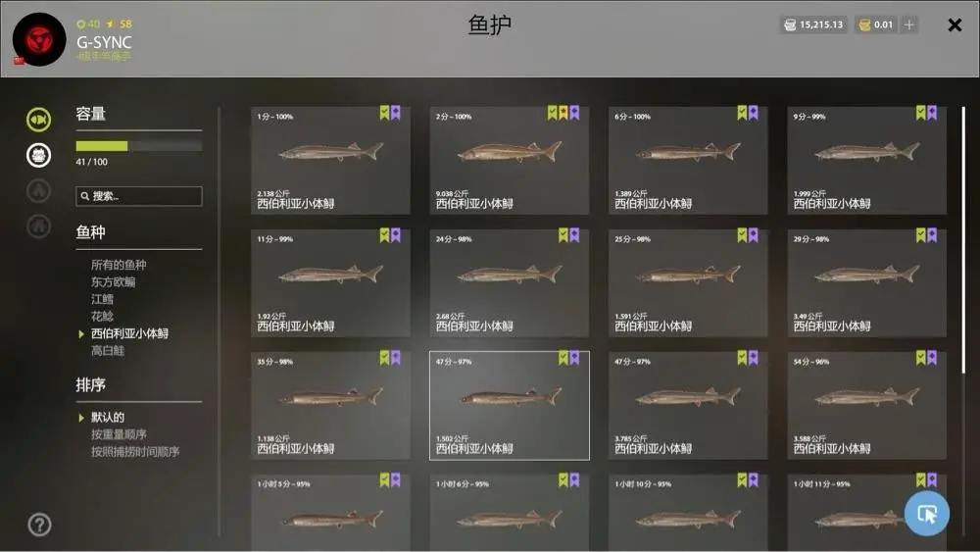This screenshot has height=552, width=980.
Task: Click the blue cursor floating button
Action: 927,513
